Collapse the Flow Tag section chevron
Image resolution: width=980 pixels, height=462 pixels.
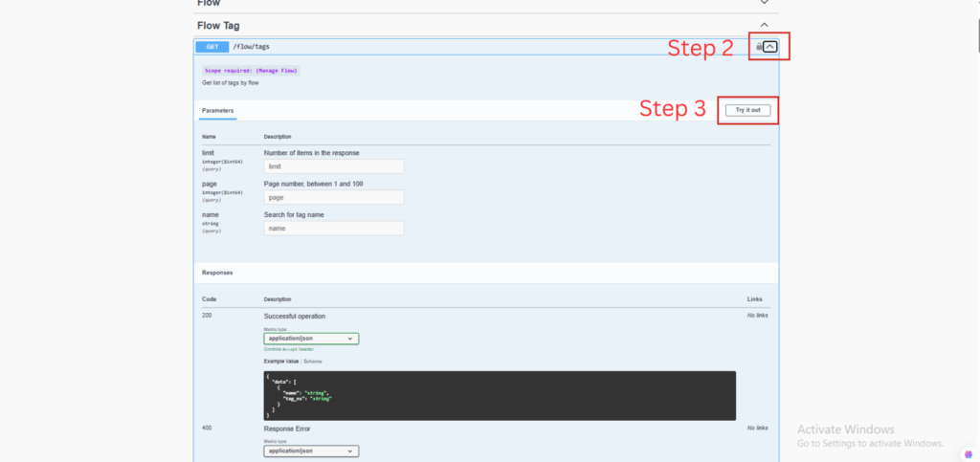click(764, 25)
